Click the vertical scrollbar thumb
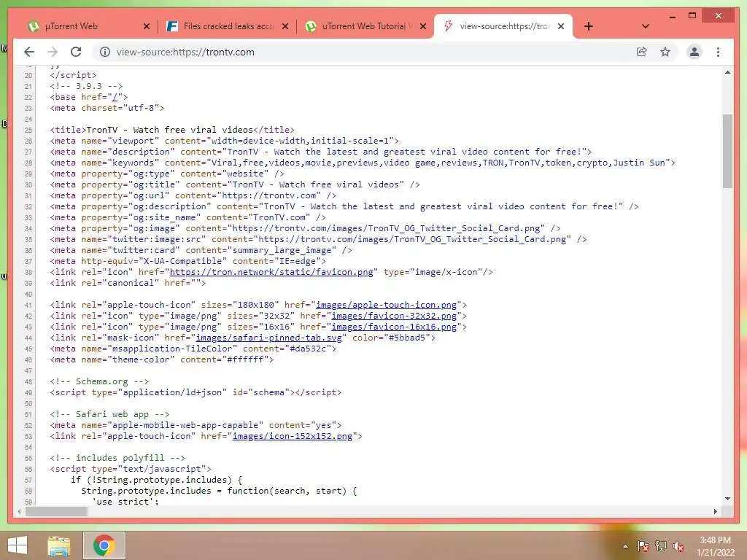This screenshot has width=747, height=560. coord(727,151)
